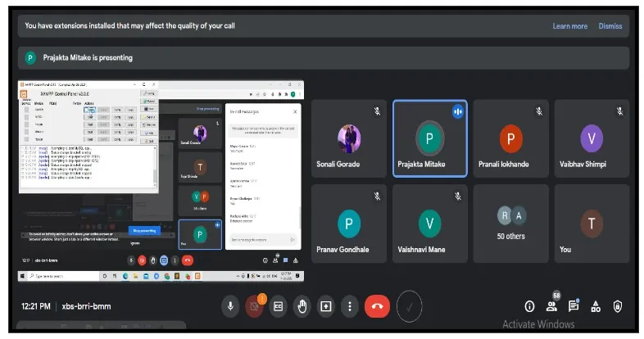Raise hand in main call bar

(302, 306)
